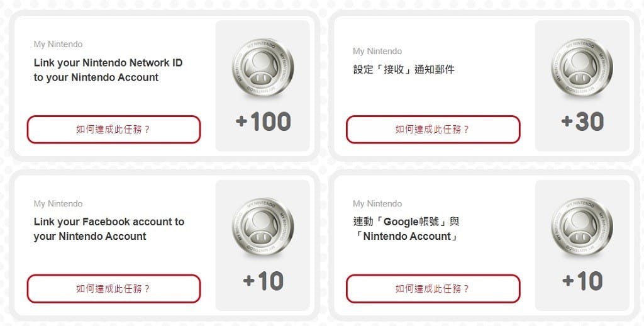Click the platinum coin on Facebook link card
Screen dimensions: 644x326
coord(263,227)
